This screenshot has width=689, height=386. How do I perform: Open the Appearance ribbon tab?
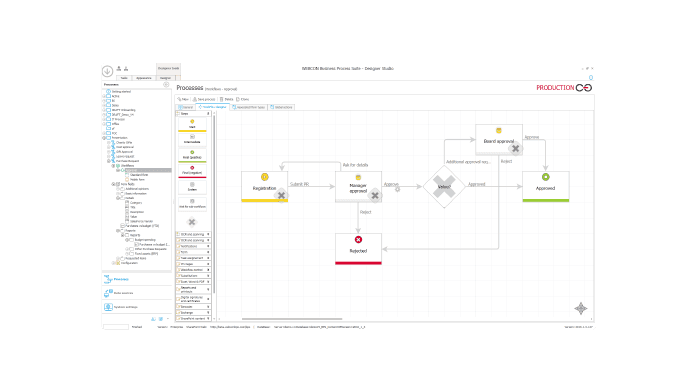[144, 78]
